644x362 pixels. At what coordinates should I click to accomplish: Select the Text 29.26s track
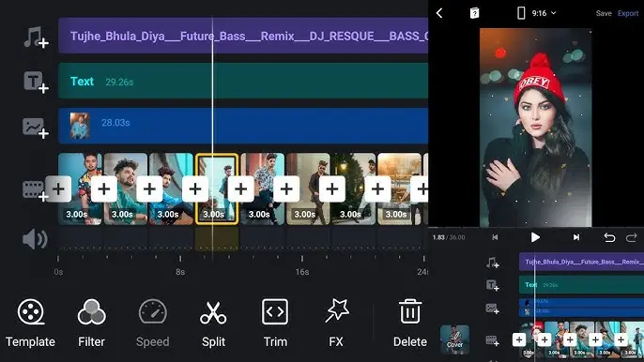[x=243, y=81]
